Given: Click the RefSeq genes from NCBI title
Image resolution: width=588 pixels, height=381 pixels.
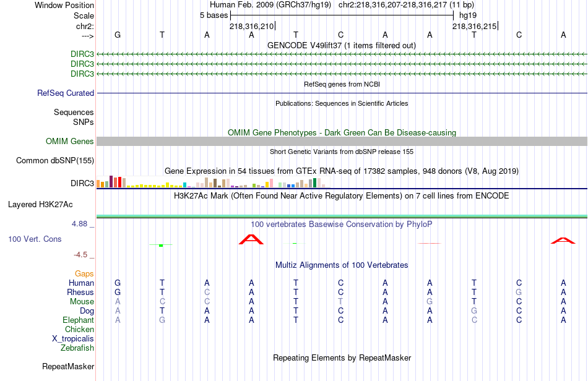Looking at the screenshot, I should coord(342,84).
